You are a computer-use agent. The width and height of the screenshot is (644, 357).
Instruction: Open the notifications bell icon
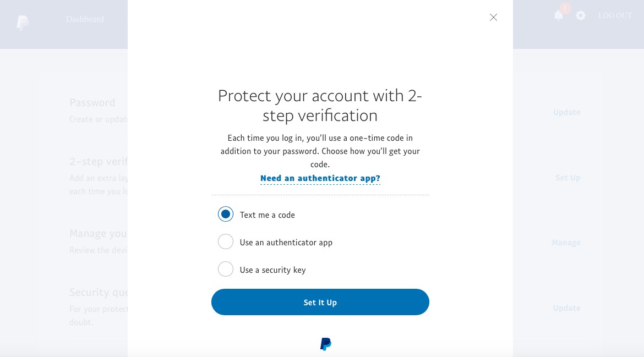[x=558, y=15]
